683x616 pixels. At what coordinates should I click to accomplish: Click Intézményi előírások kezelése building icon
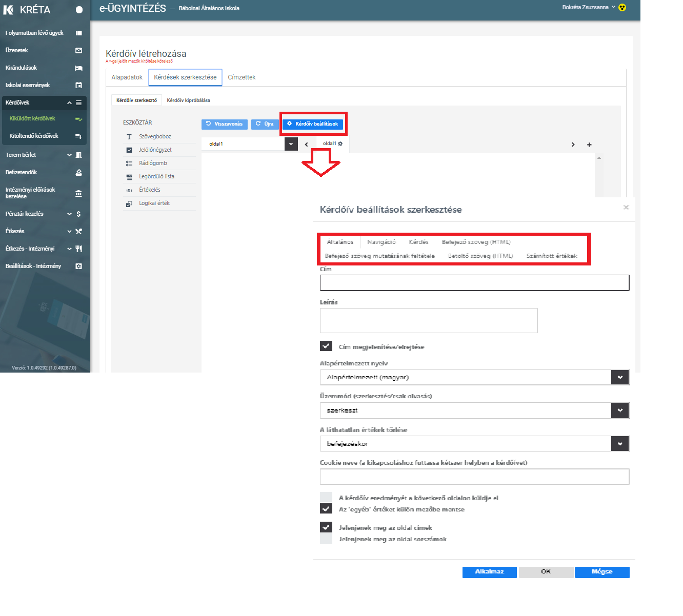coord(78,193)
